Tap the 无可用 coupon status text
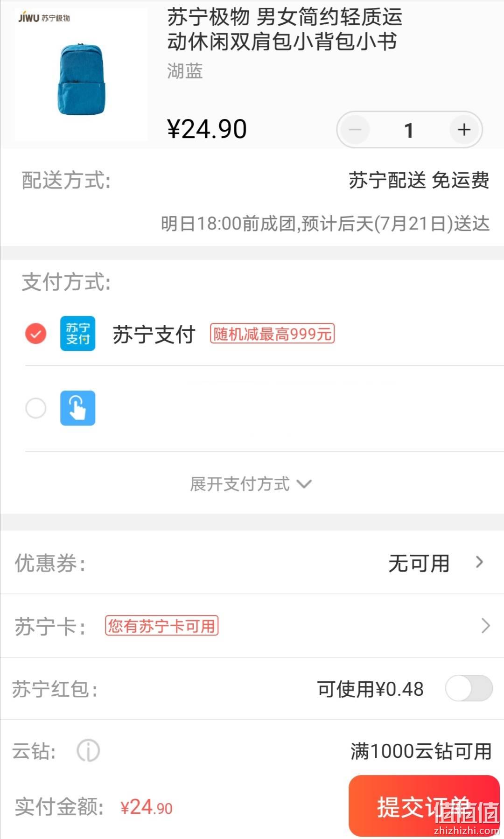 (419, 563)
